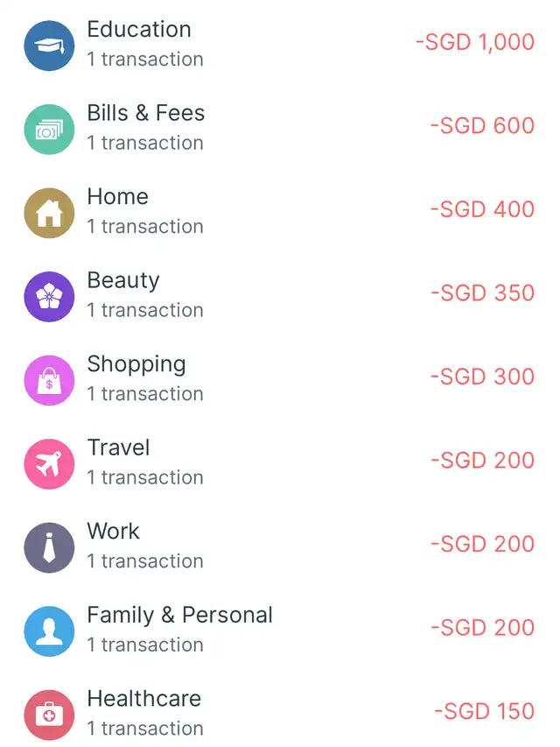Select the Work necktie icon
Viewport: 560px width, 747px height.
(x=49, y=547)
